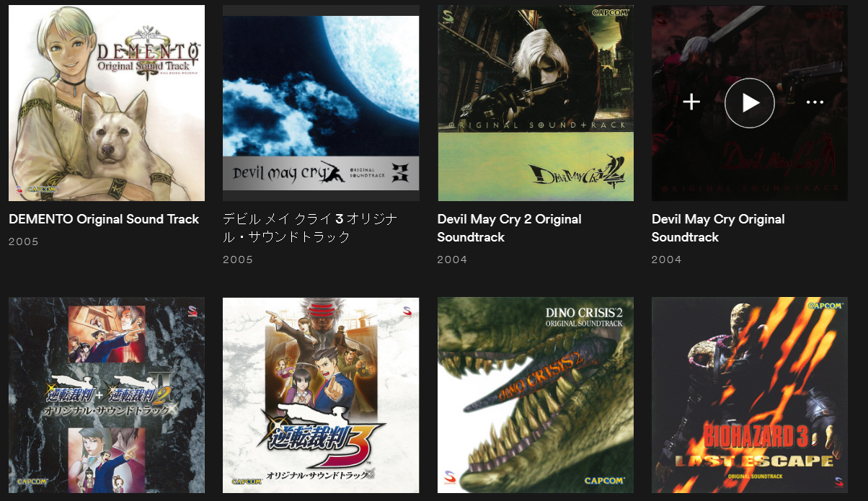Select the 2004 year under Devil May Cry 2
Image resolution: width=868 pixels, height=501 pixels.
tap(453, 260)
